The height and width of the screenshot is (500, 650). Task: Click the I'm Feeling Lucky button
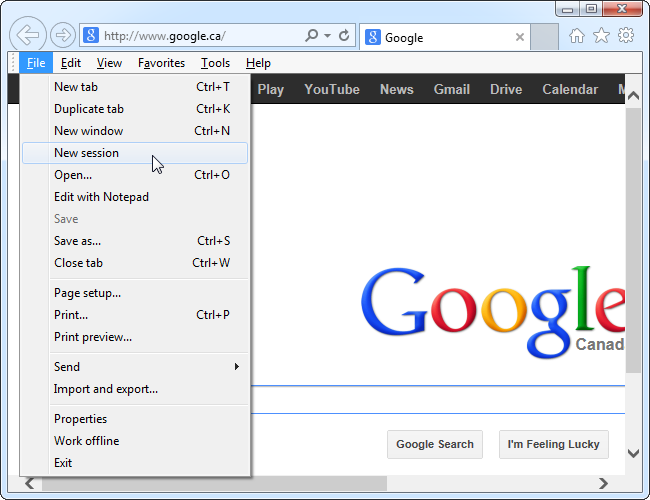point(554,444)
